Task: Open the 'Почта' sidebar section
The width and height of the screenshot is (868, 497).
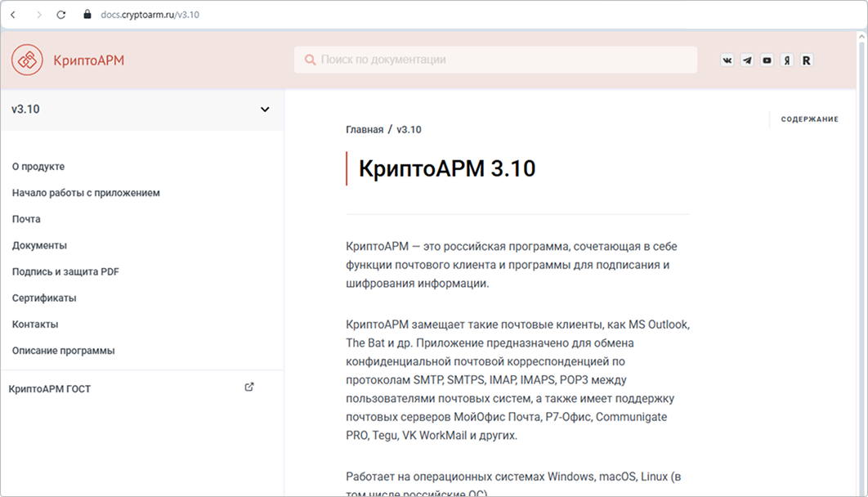Action: point(26,219)
